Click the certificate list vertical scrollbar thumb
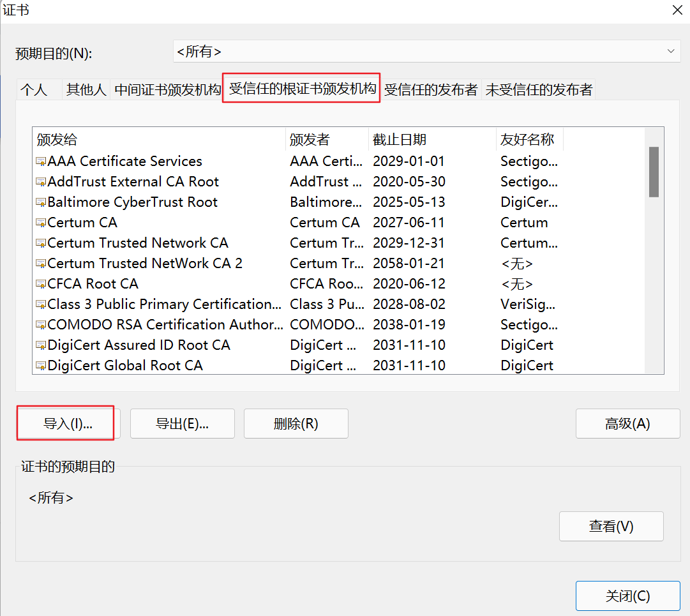 (654, 172)
